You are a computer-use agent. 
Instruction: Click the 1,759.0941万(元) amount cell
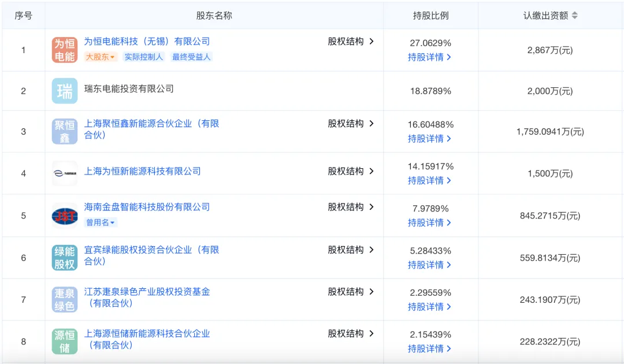coord(550,132)
